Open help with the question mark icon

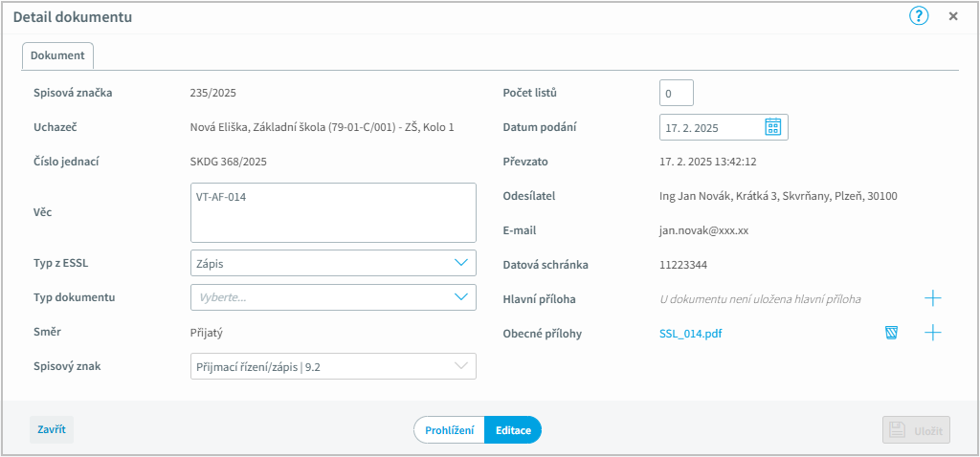coord(919,16)
